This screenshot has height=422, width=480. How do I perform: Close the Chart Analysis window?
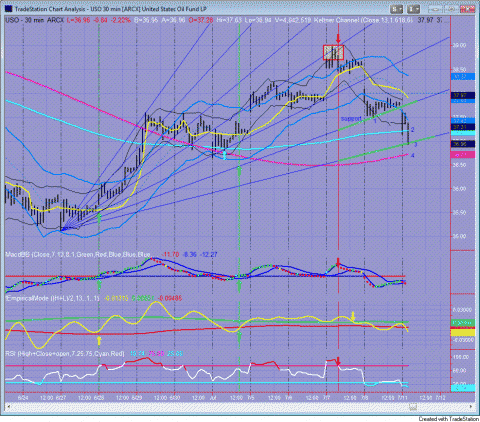click(x=467, y=9)
